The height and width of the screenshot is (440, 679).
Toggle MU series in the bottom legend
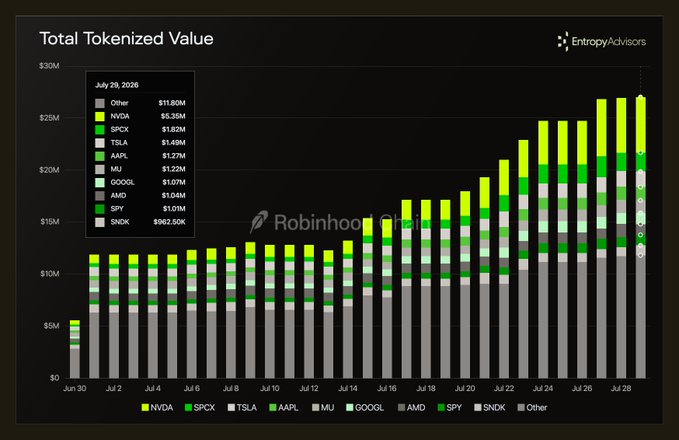pos(323,408)
